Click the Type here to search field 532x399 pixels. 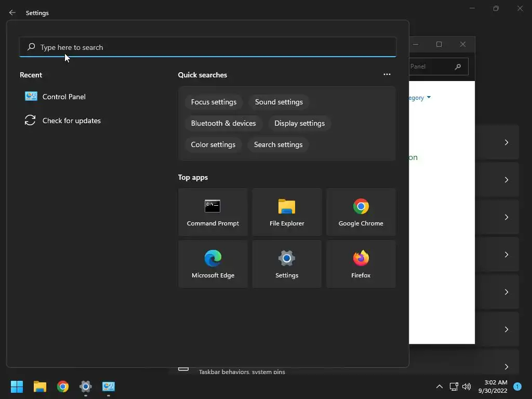(208, 47)
